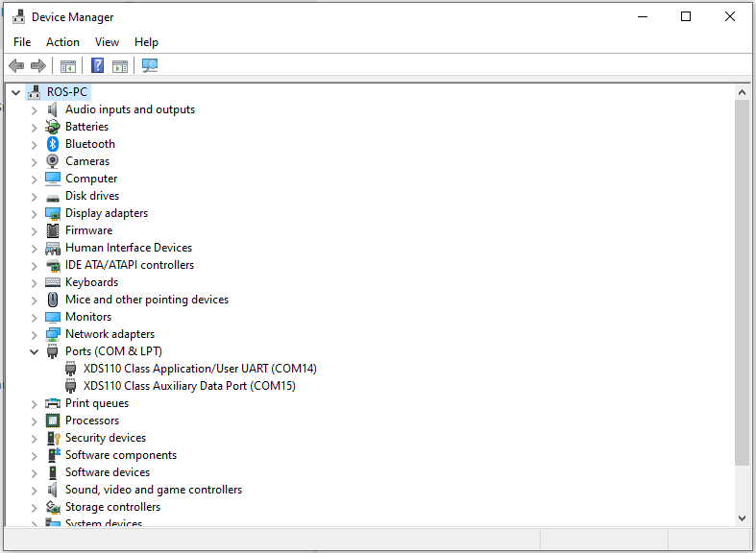Select the Monitors category label
Image resolution: width=756 pixels, height=553 pixels.
coord(88,317)
